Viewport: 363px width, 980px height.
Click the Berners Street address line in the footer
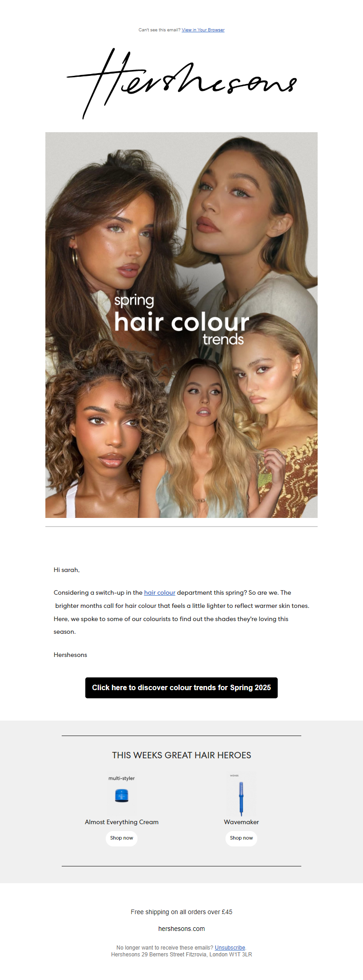click(181, 955)
